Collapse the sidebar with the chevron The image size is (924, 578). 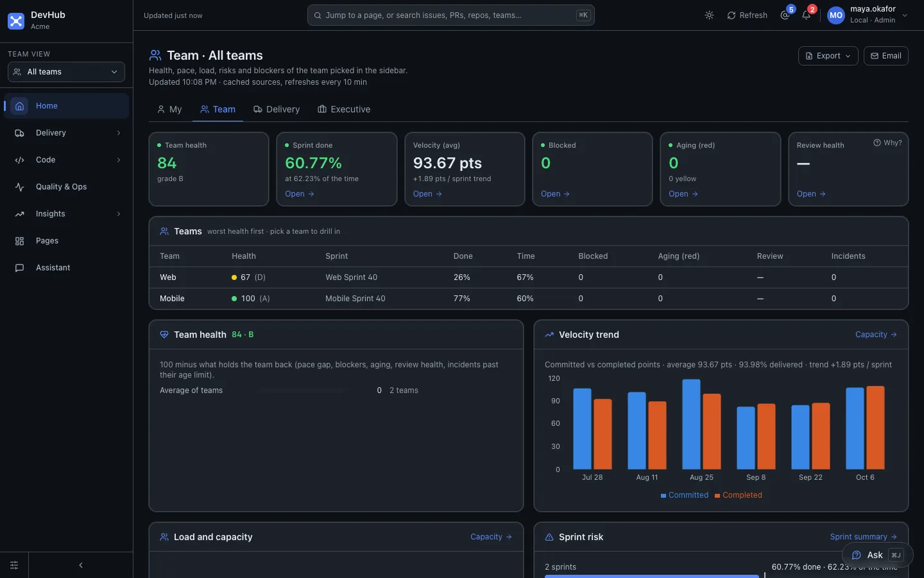click(81, 565)
